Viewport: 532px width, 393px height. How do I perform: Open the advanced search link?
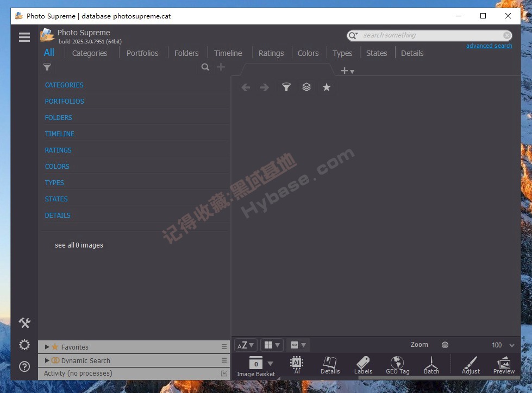[x=489, y=46]
